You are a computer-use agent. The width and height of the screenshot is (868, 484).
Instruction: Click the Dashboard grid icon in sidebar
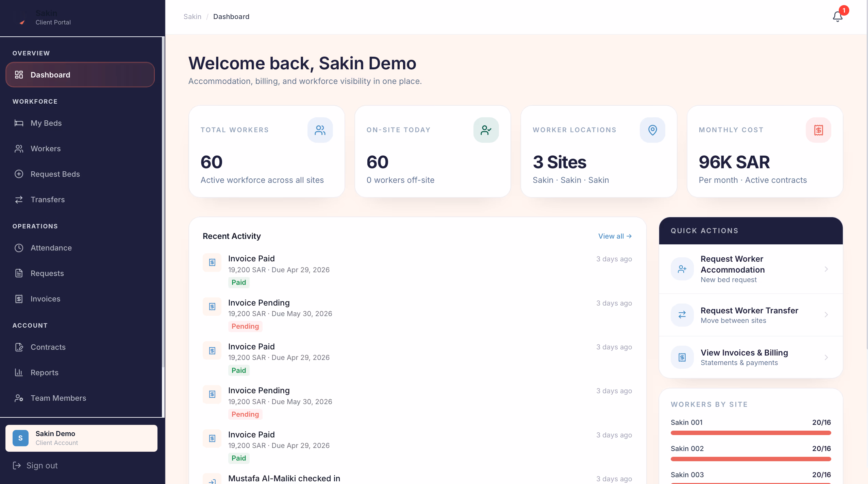[19, 75]
